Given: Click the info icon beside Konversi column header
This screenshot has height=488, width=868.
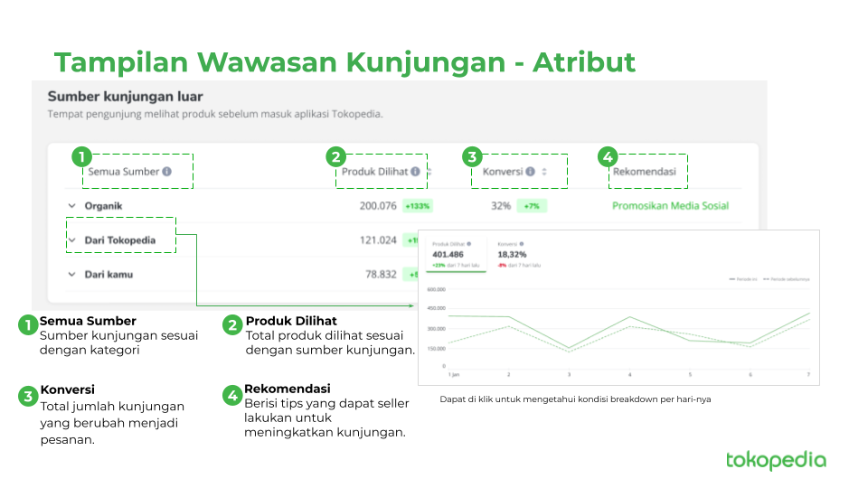Looking at the screenshot, I should pyautogui.click(x=531, y=172).
